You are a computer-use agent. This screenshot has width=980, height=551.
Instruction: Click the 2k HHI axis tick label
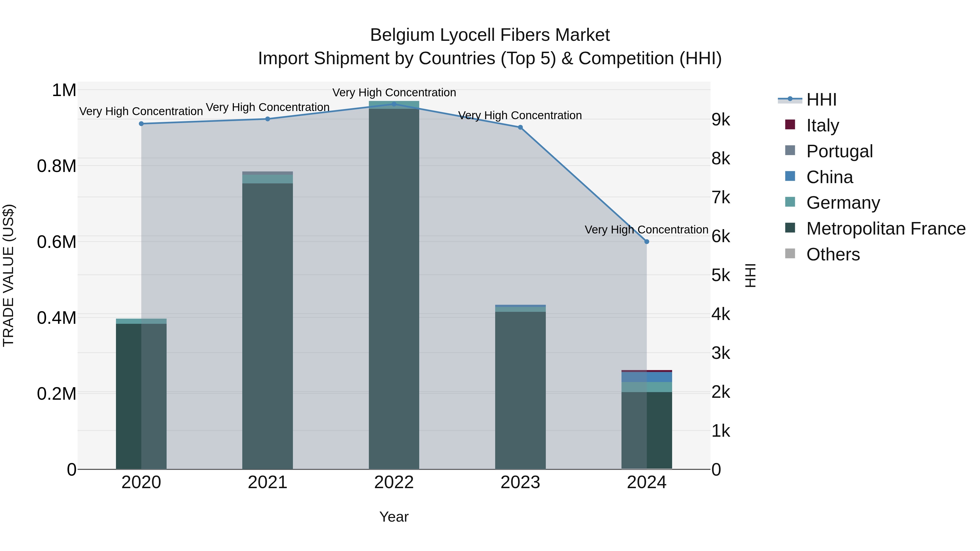click(721, 392)
